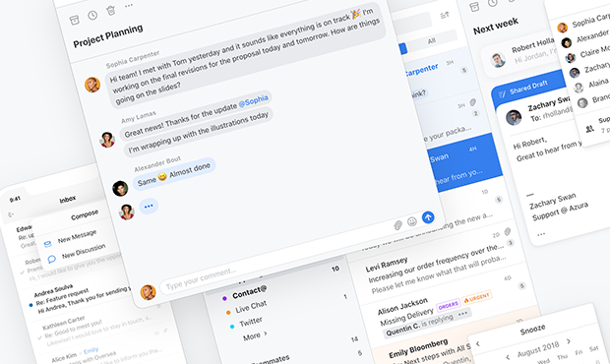Open the Twitter mailbox
Screen dimensions: 610x364
click(x=251, y=322)
